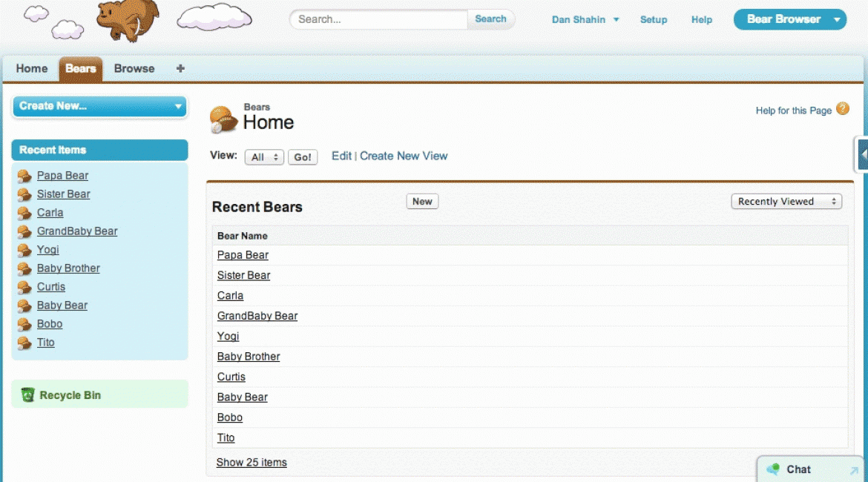The image size is (868, 482).
Task: Open the Create New dropdown
Action: pos(99,106)
